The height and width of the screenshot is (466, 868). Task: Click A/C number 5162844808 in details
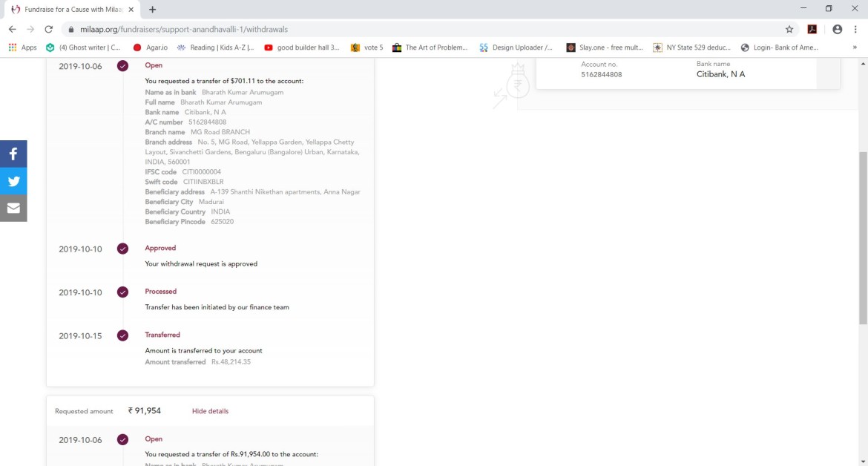point(207,122)
